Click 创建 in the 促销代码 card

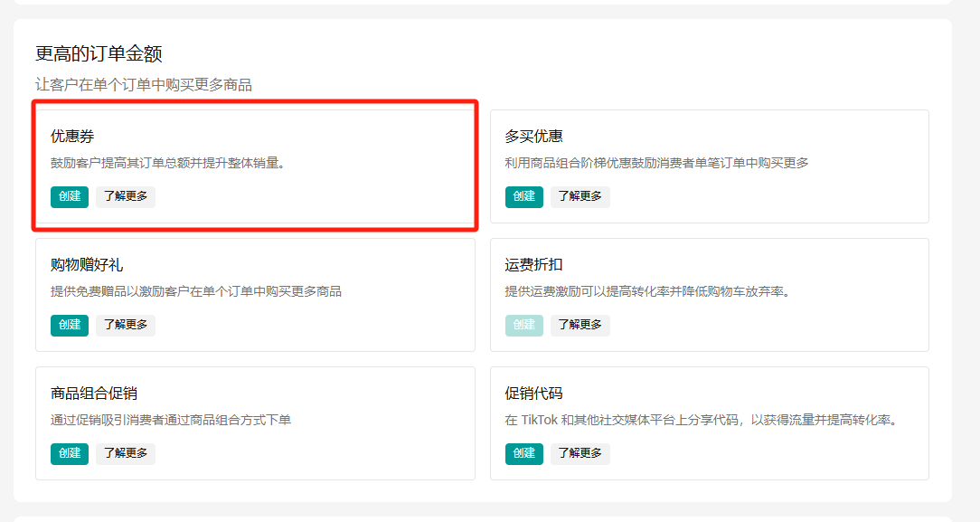pyautogui.click(x=524, y=453)
